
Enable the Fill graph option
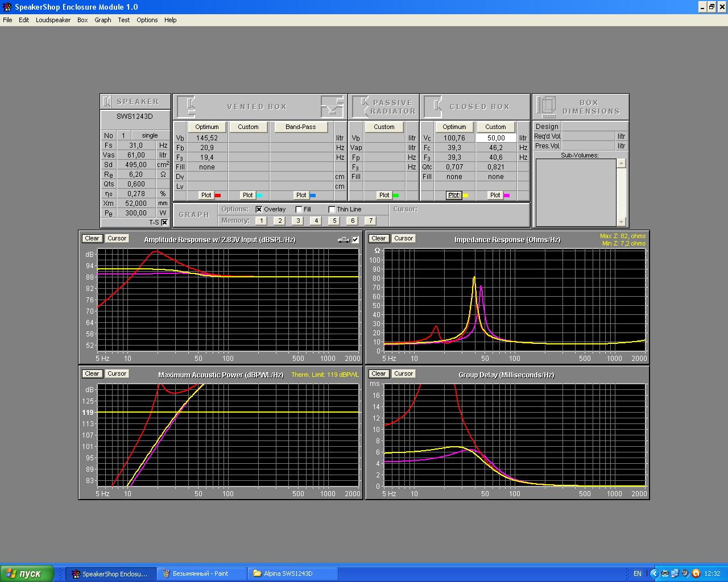(299, 209)
